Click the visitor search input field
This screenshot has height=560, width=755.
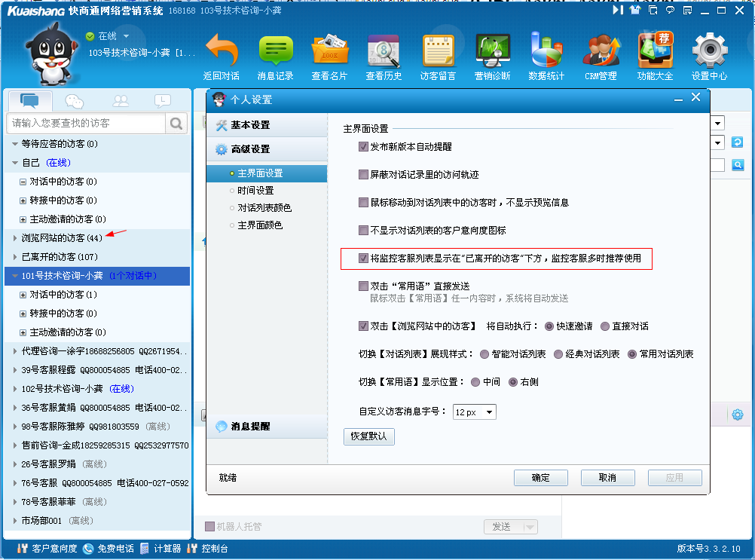point(87,123)
